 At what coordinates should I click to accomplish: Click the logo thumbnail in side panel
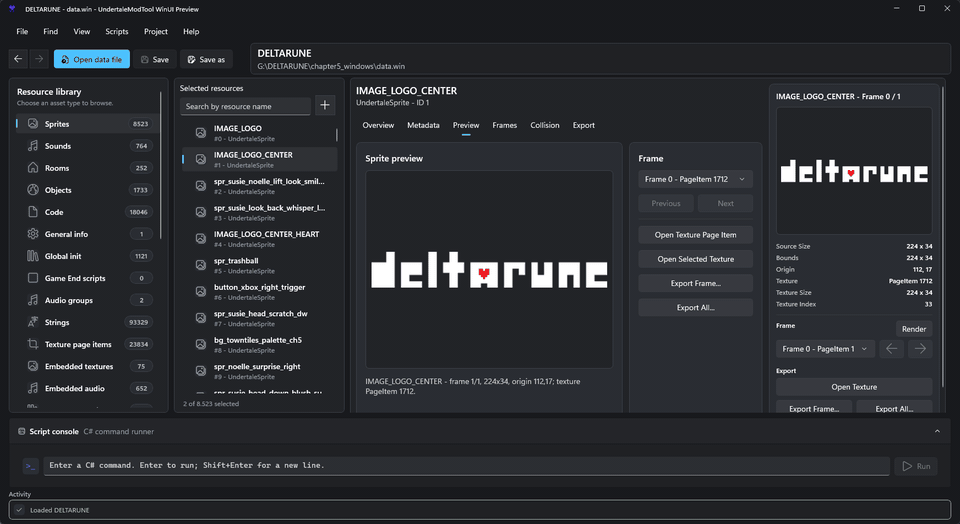tap(854, 171)
